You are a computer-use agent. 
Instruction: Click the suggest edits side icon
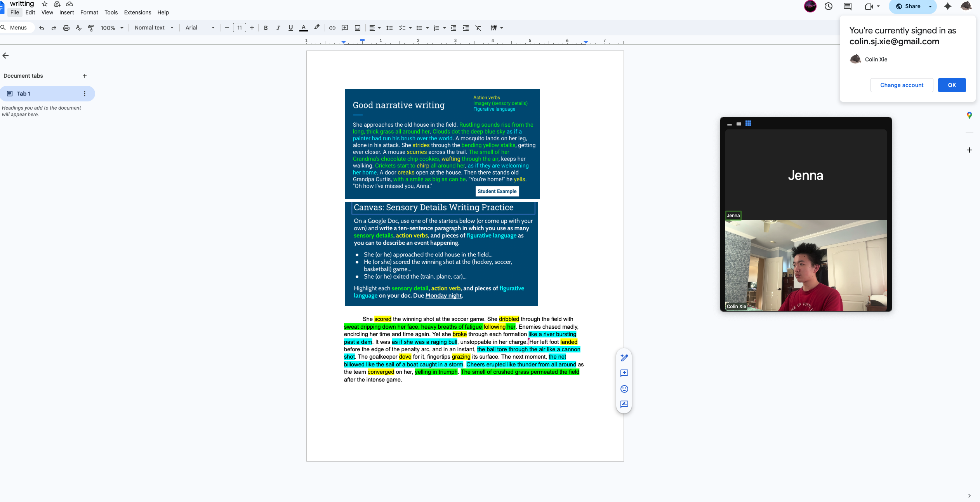point(624,404)
